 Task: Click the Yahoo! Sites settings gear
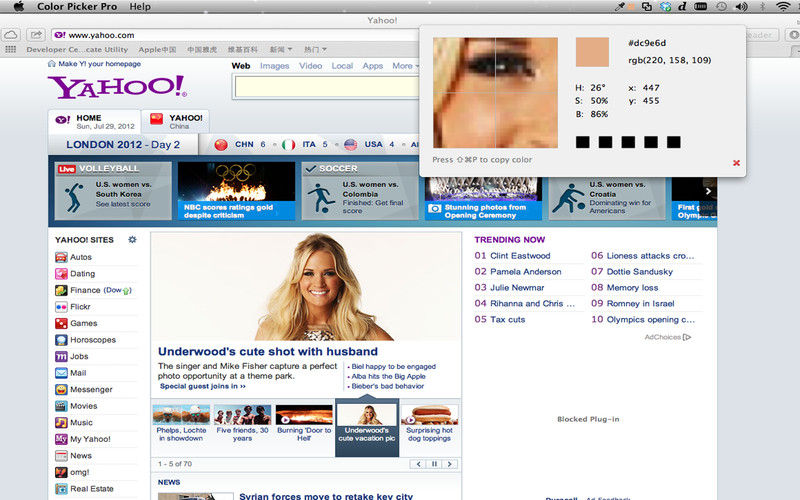pos(132,239)
